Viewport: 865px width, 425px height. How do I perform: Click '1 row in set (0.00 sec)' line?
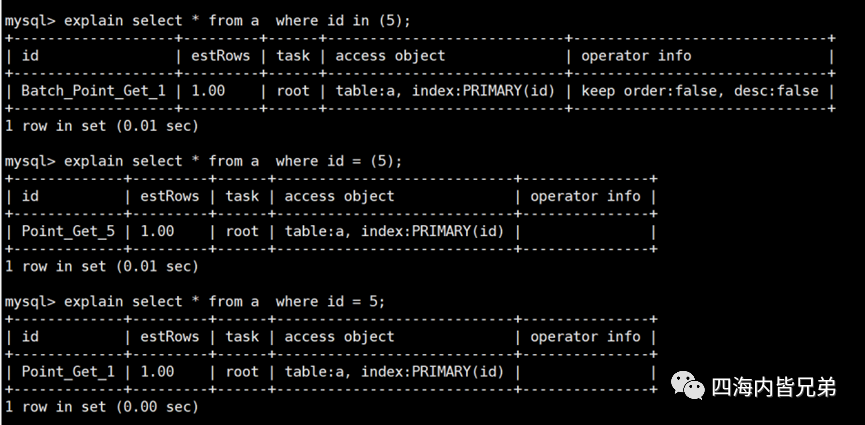102,406
